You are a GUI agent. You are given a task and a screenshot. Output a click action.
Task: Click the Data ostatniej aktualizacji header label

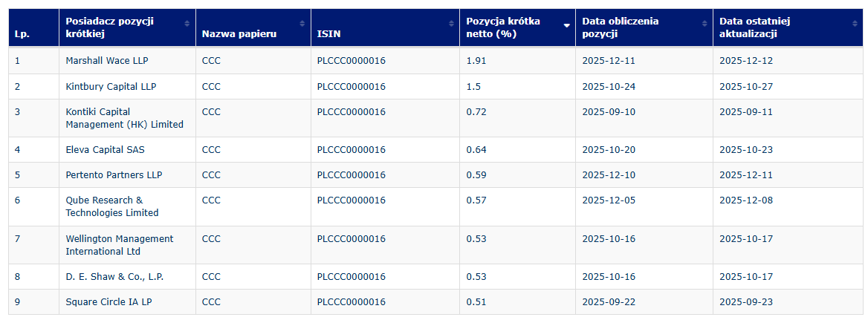click(x=754, y=27)
